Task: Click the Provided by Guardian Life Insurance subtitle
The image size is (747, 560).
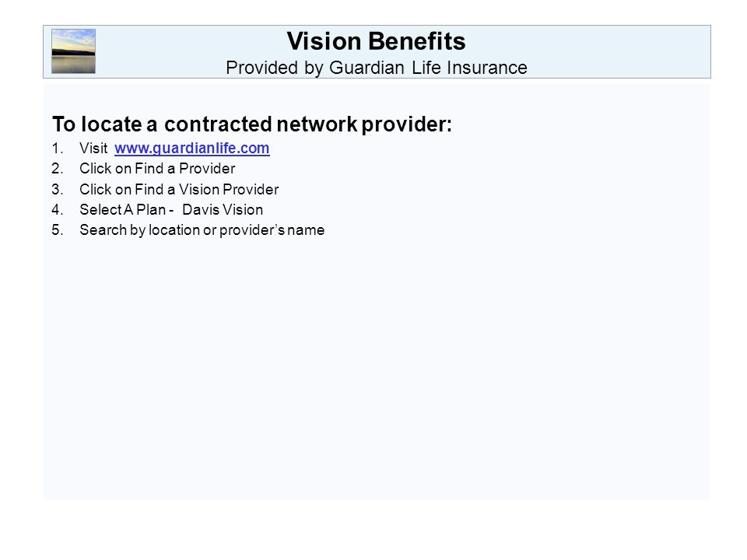Action: (377, 68)
